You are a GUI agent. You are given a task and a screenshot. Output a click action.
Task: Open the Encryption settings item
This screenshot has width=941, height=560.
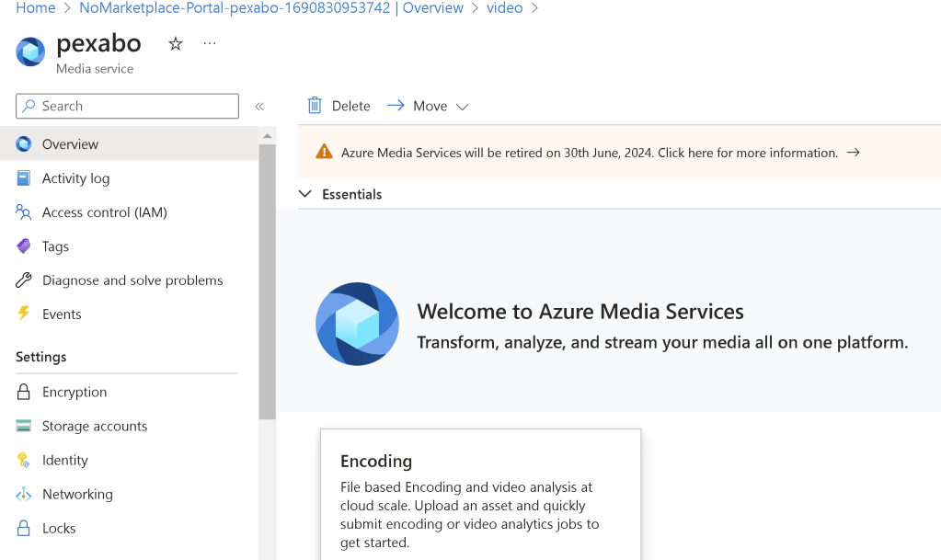(x=129, y=392)
